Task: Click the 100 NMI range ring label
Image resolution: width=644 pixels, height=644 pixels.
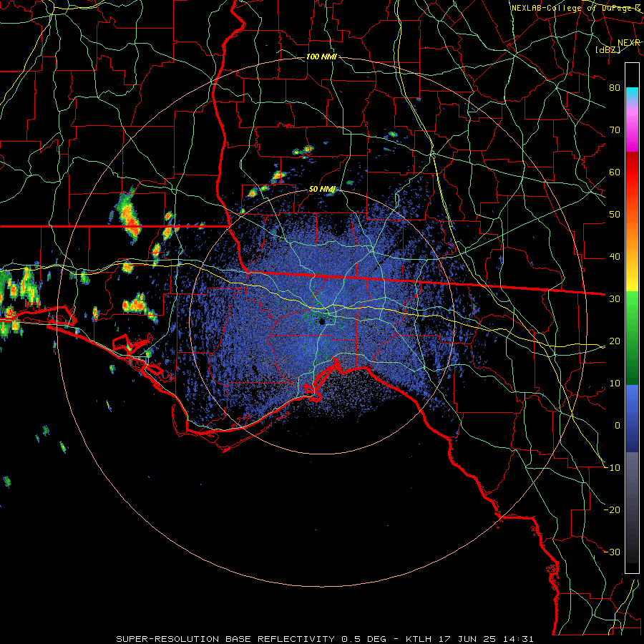Action: click(321, 57)
